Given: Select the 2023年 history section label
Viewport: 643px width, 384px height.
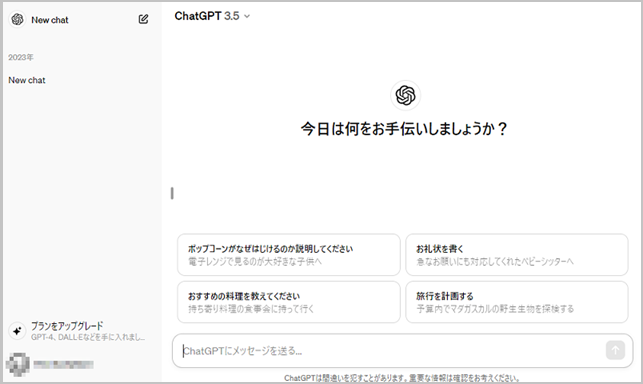Looking at the screenshot, I should tap(21, 57).
